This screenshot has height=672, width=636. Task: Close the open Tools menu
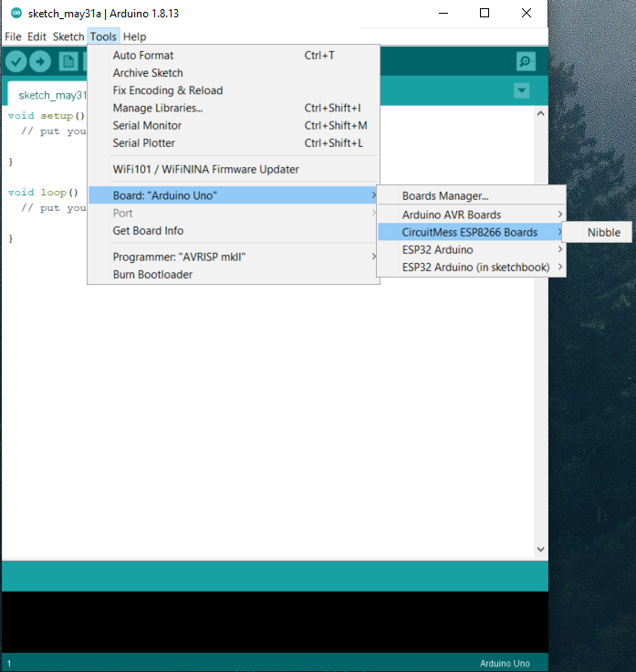click(103, 37)
